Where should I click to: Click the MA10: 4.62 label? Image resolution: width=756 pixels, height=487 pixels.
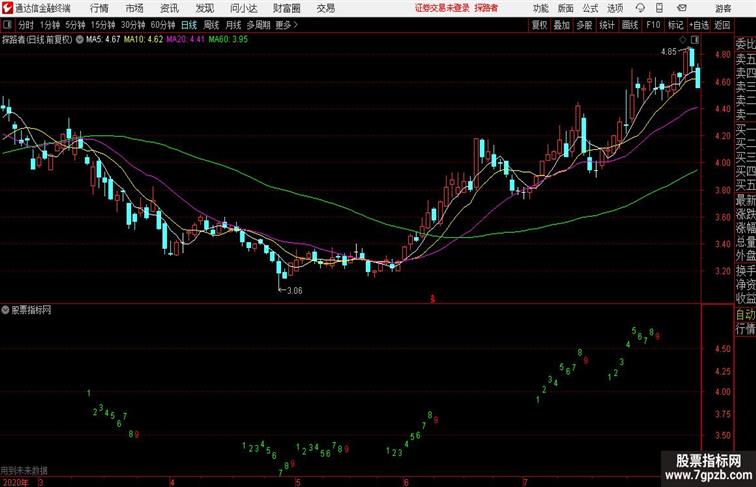[143, 40]
